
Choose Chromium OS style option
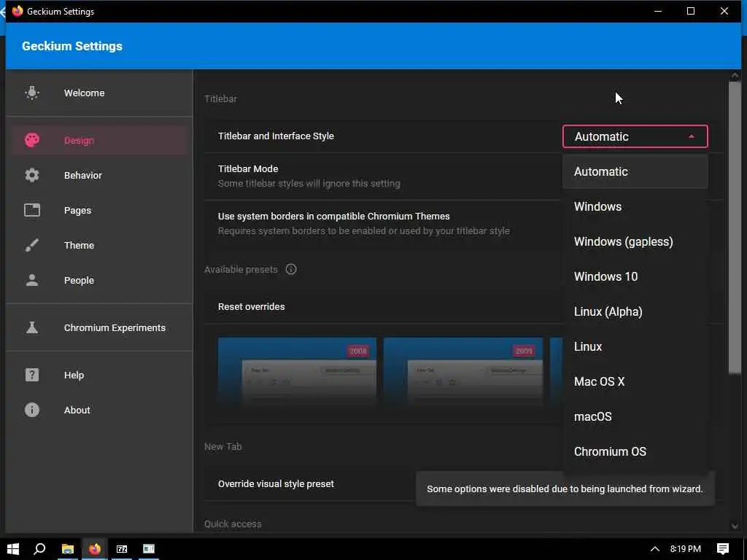coord(635,451)
